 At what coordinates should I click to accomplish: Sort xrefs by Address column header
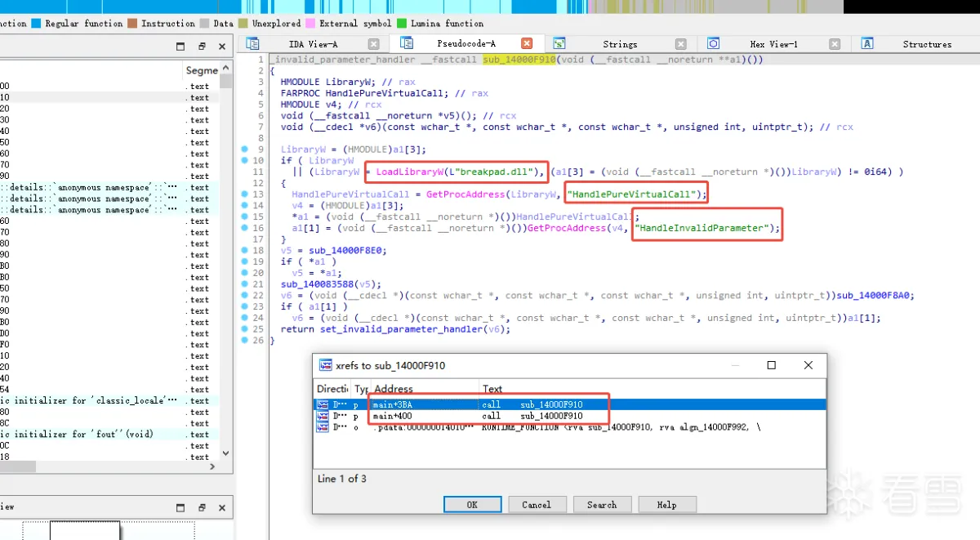(x=423, y=389)
